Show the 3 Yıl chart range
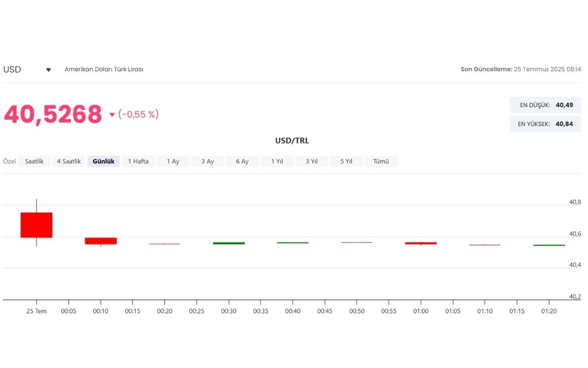The height and width of the screenshot is (368, 588). (x=312, y=161)
